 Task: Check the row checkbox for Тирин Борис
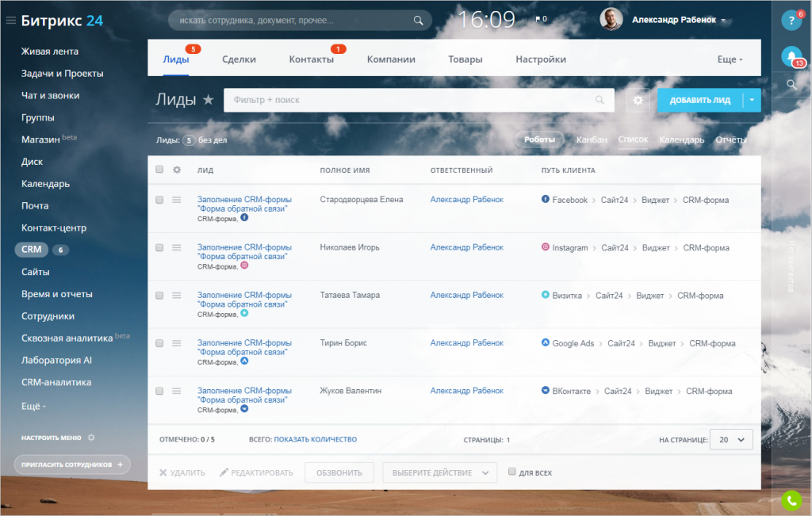[x=159, y=343]
